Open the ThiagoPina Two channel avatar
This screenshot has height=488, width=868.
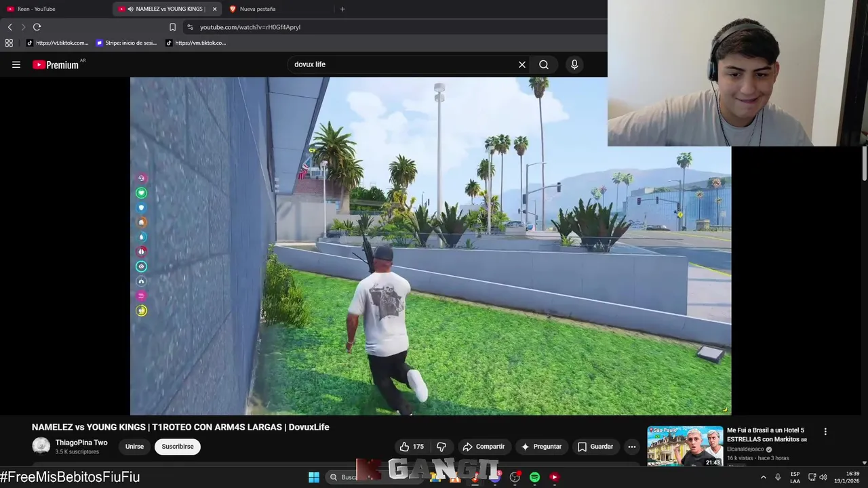point(41,446)
